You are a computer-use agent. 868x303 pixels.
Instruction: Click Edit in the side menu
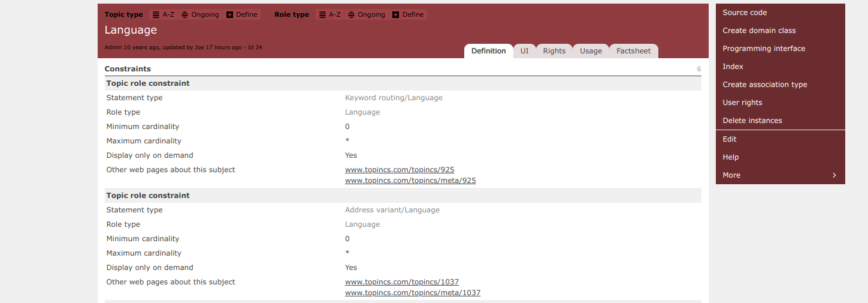[729, 139]
